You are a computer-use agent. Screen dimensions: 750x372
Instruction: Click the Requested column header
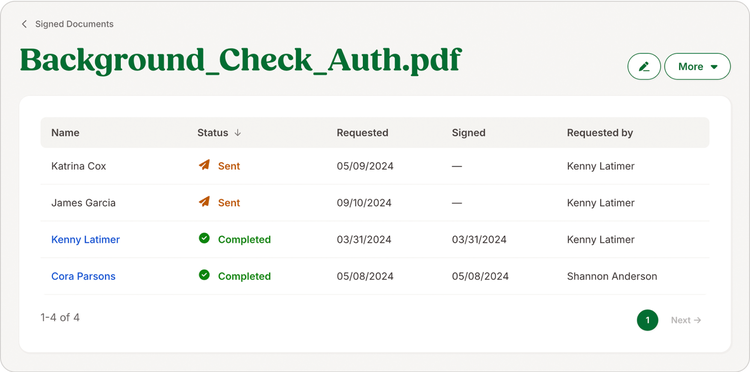(x=362, y=133)
